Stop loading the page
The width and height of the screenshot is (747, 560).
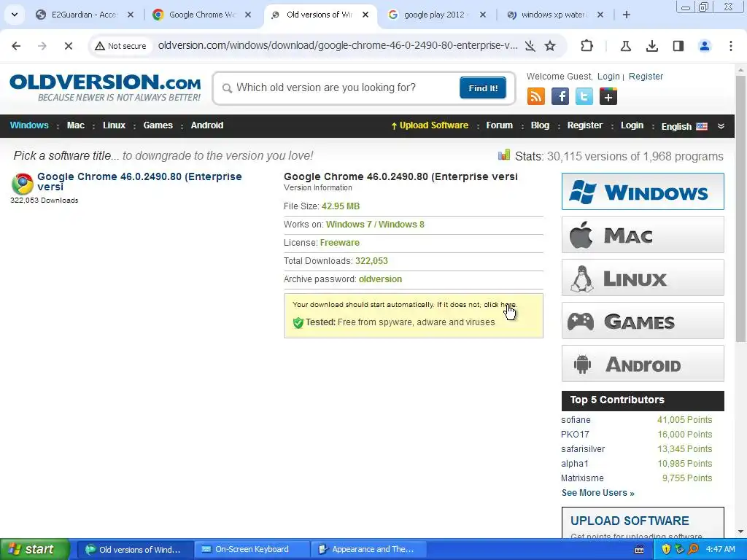[x=68, y=46]
